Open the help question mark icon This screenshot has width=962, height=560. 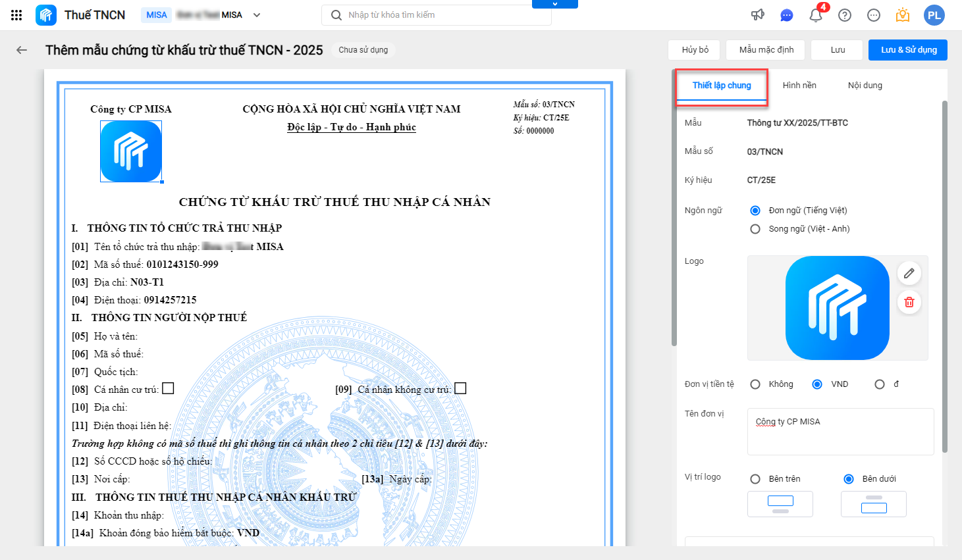pyautogui.click(x=845, y=15)
